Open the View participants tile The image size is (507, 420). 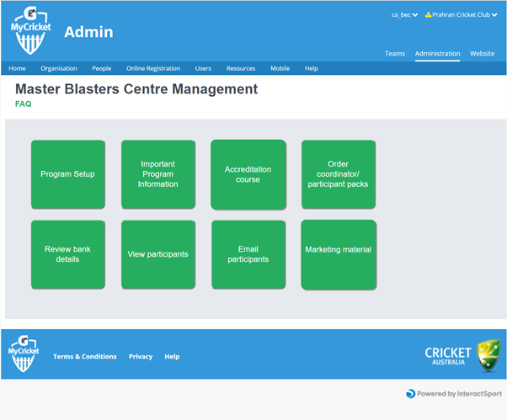point(158,254)
